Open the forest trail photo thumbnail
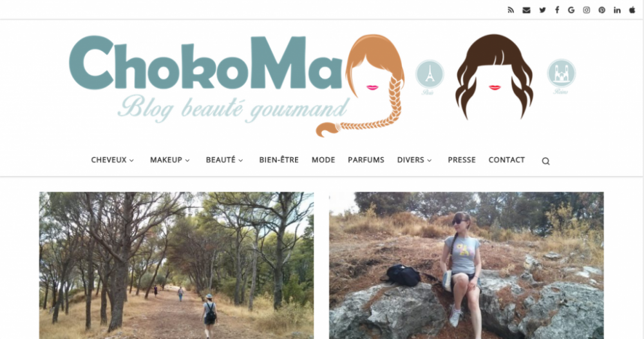Screen dimensions: 644x339 click(176, 266)
